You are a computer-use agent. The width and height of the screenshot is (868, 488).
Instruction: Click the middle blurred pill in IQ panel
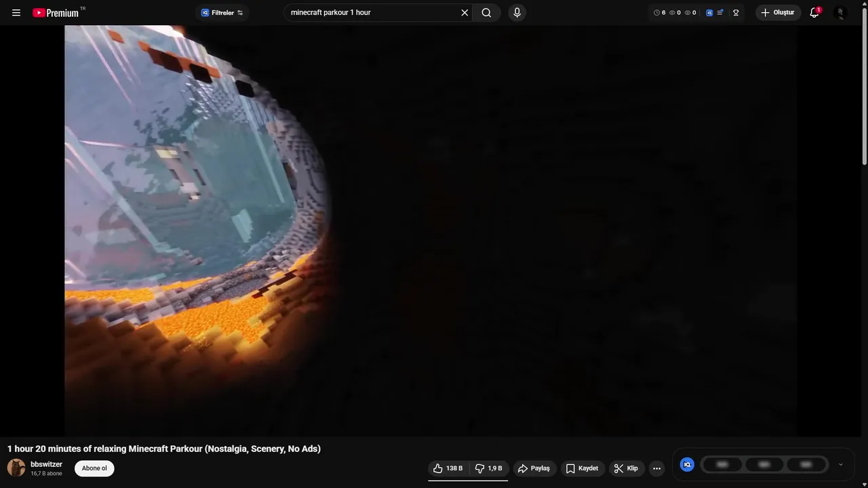764,464
